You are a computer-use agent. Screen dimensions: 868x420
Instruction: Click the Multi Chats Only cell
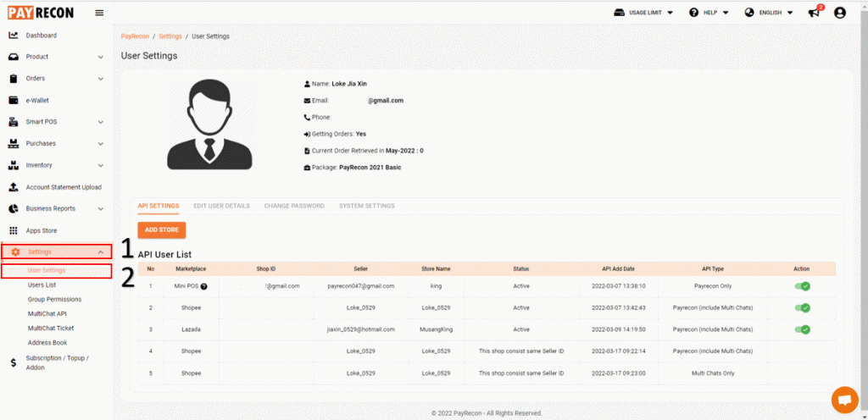pyautogui.click(x=713, y=373)
